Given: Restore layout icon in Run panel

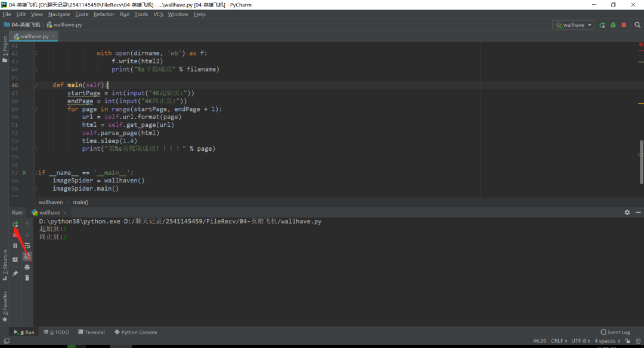Looking at the screenshot, I should 15,259.
